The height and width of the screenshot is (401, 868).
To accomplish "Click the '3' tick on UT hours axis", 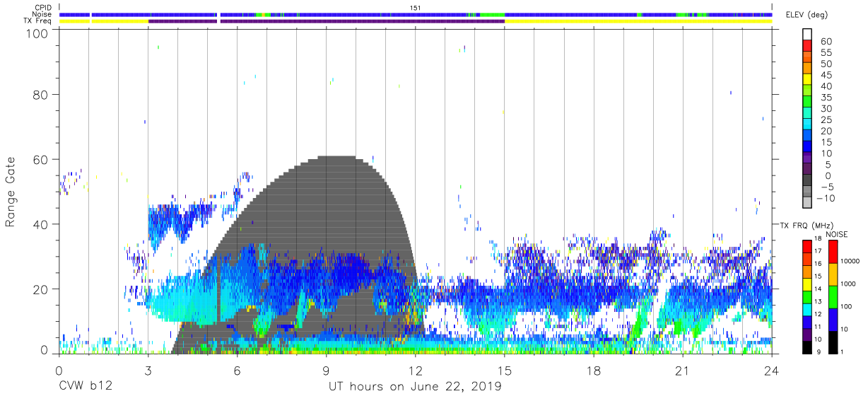I will (x=148, y=370).
